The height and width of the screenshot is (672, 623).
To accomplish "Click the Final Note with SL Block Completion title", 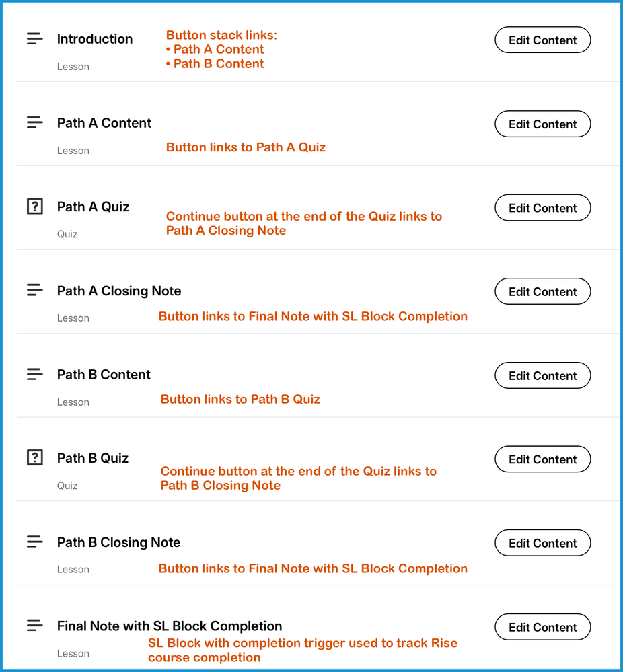I will [x=170, y=626].
